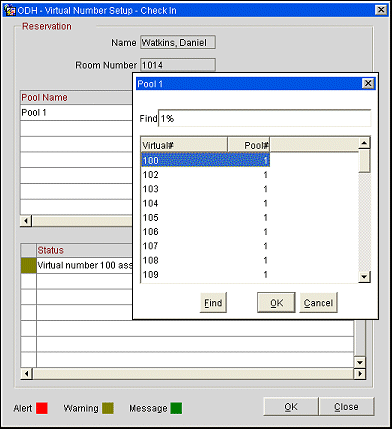
Task: Click the Pool# column header
Action: point(249,145)
